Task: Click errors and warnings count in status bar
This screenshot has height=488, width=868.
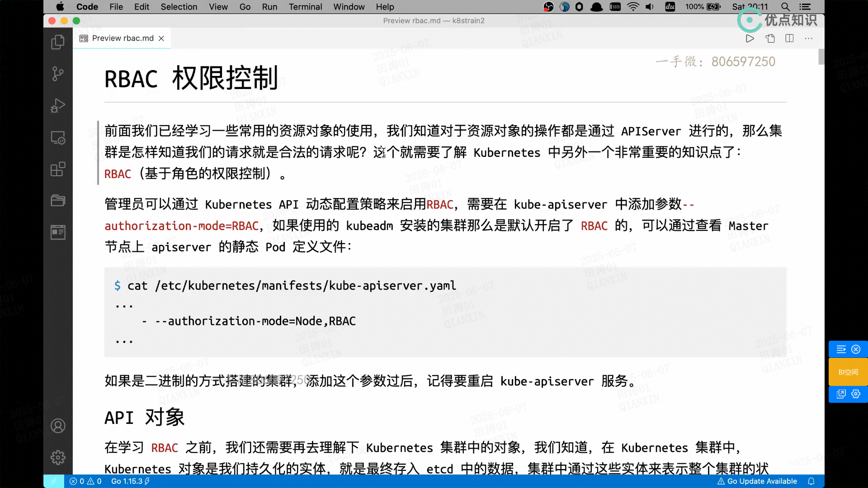Action: (85, 481)
